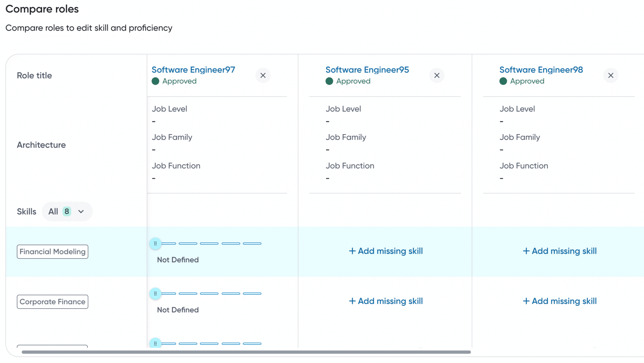Remove Software Engineer95 from comparison

click(x=437, y=75)
